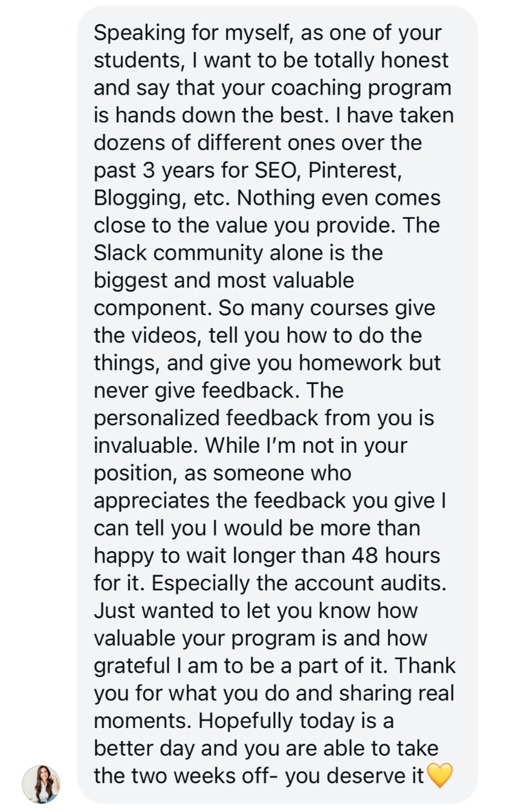513x812 pixels.
Task: Click the phrase "coaching program"
Action: [361, 88]
